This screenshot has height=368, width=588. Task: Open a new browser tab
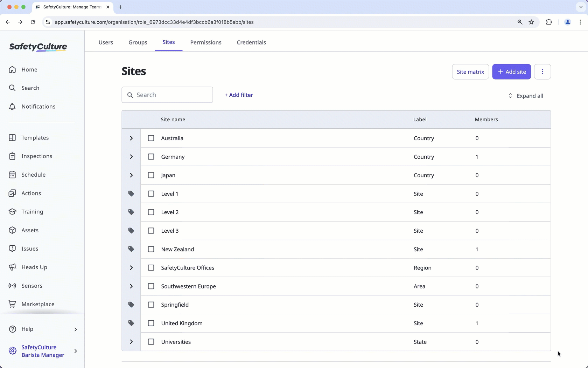point(120,7)
